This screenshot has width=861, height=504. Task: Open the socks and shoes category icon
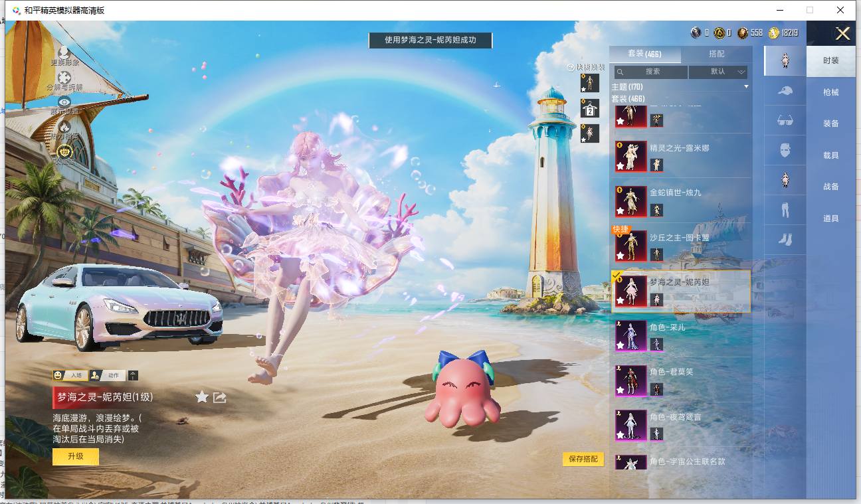[785, 239]
